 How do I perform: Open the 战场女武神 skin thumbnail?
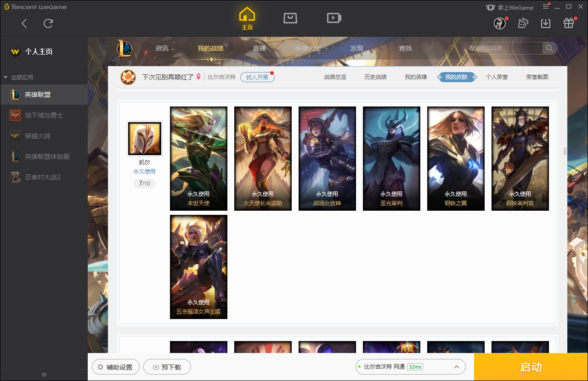(x=327, y=158)
